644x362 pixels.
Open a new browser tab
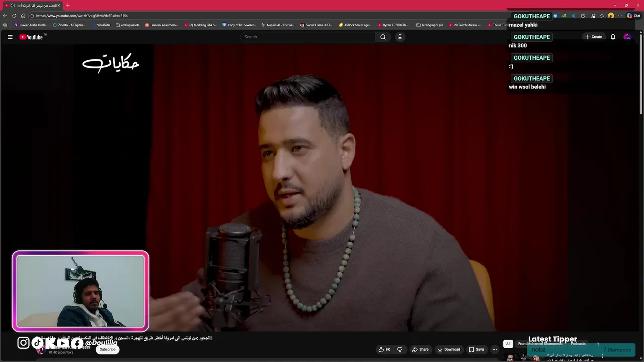[x=68, y=5]
